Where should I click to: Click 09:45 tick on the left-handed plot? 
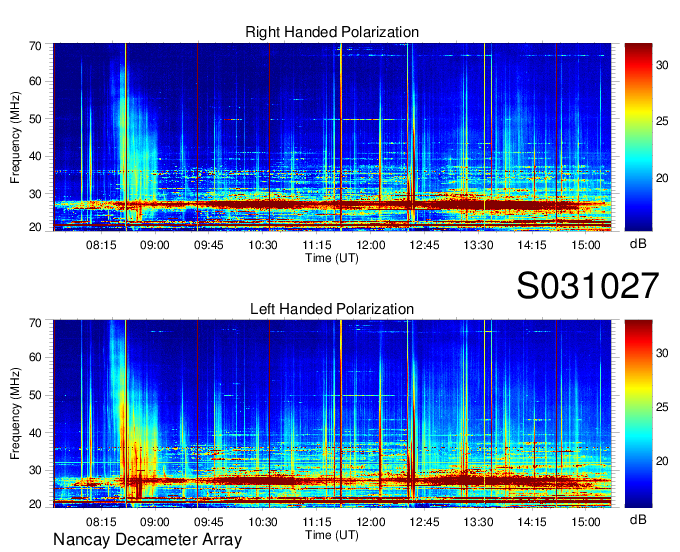point(209,522)
